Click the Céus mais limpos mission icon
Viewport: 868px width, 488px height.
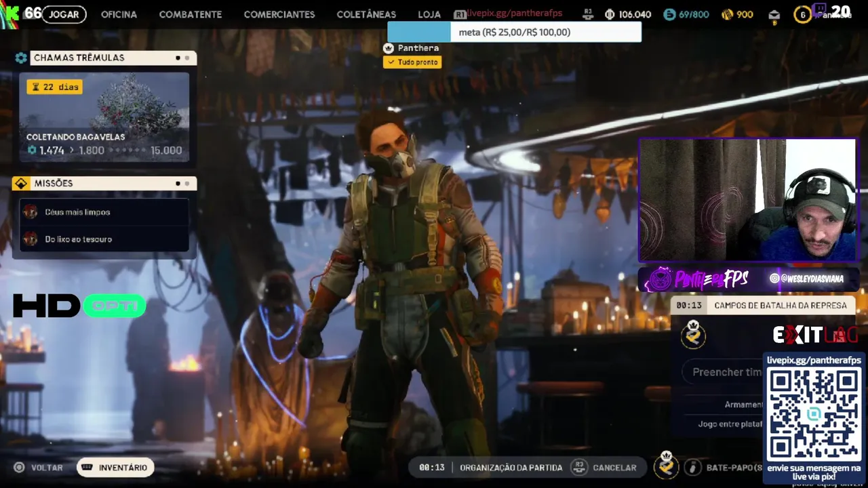[30, 212]
